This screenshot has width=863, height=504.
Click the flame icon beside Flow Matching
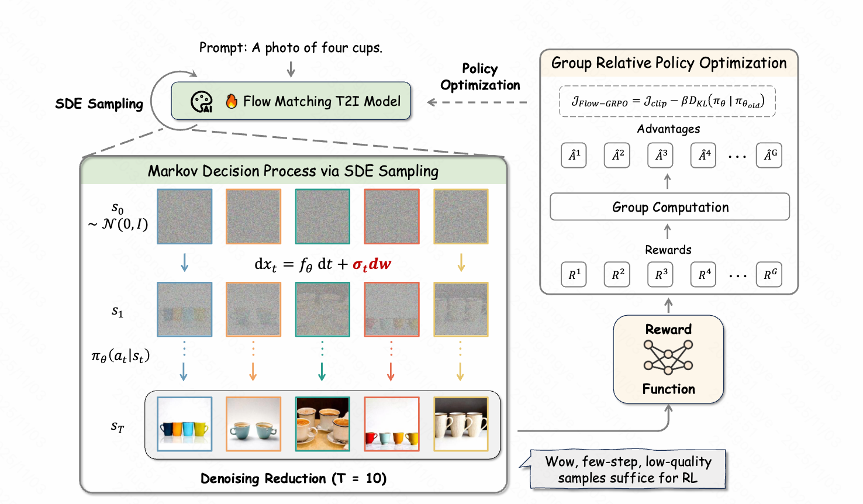tap(232, 101)
